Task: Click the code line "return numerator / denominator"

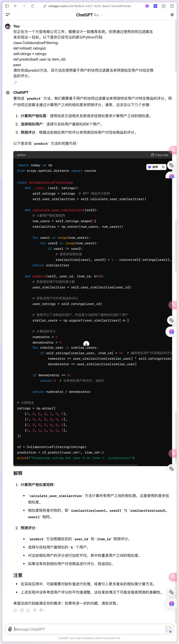Action: pos(61,392)
